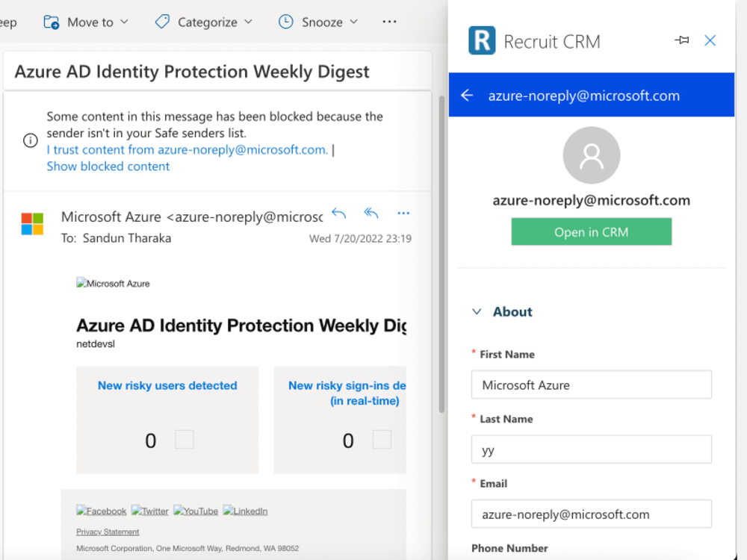The width and height of the screenshot is (747, 560).
Task: Click the Microsoft Corporation address text
Action: (187, 549)
